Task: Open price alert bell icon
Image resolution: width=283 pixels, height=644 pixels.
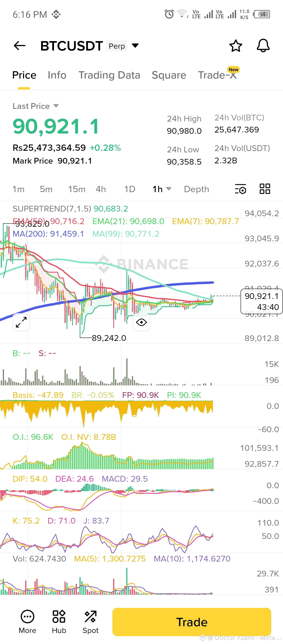Action: [x=263, y=46]
